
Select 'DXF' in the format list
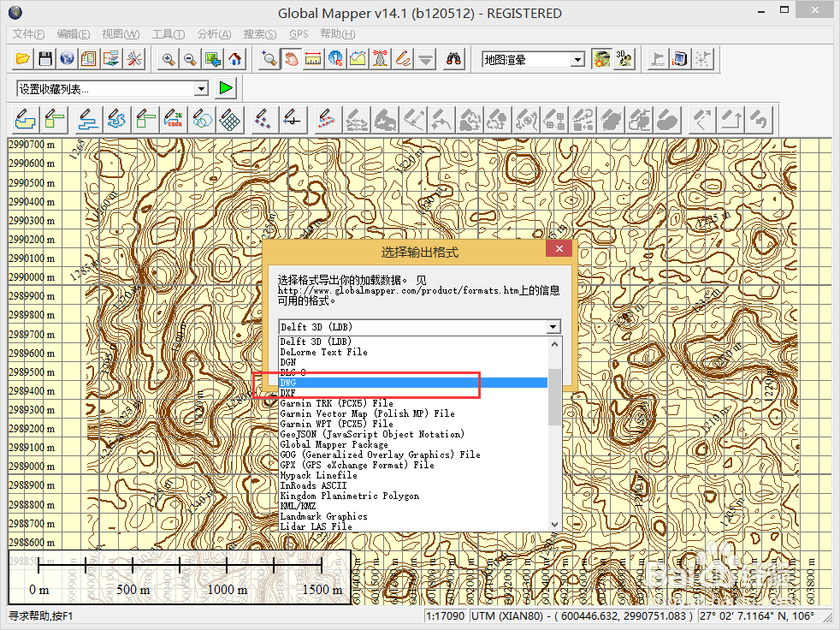413,393
